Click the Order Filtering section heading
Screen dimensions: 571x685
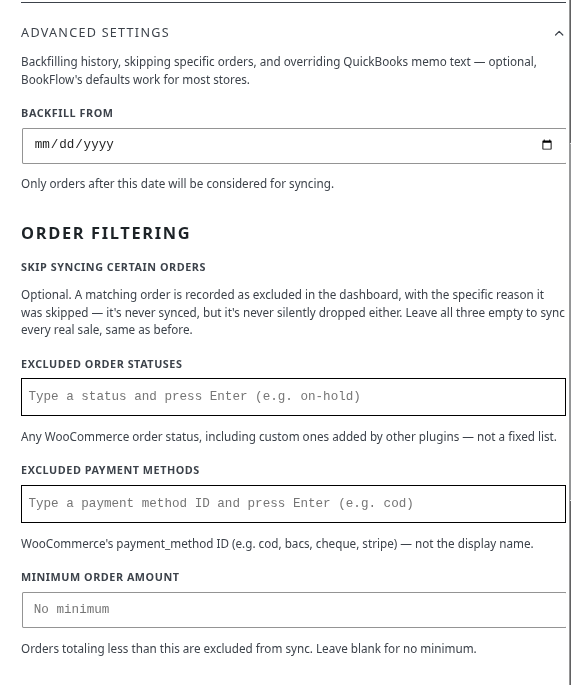[x=105, y=233]
